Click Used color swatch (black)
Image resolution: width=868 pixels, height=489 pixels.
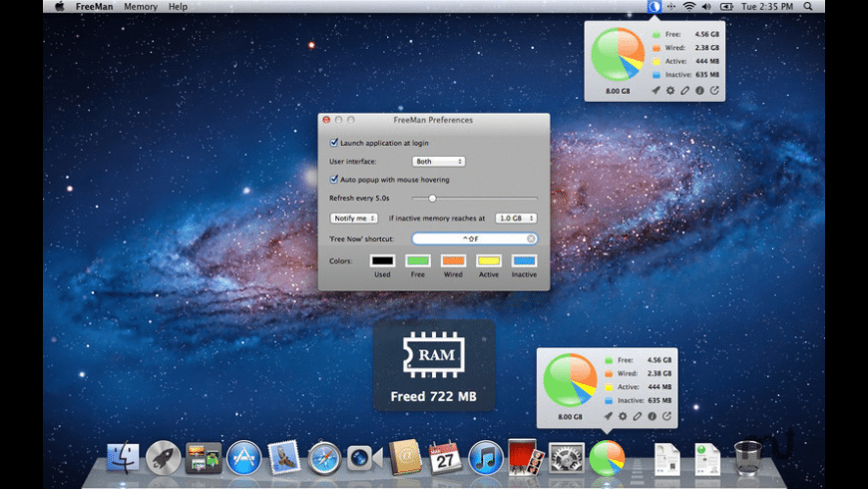coord(382,260)
